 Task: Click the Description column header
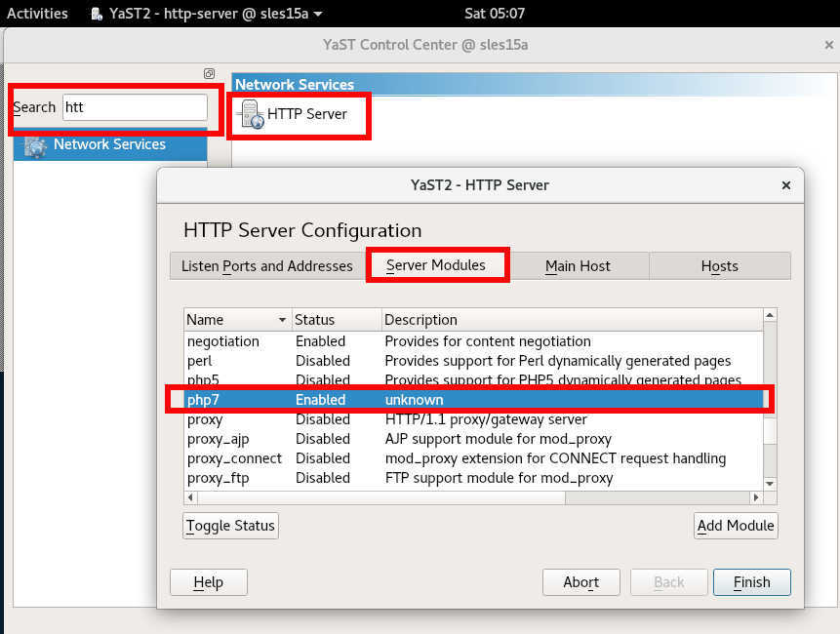[x=572, y=320]
